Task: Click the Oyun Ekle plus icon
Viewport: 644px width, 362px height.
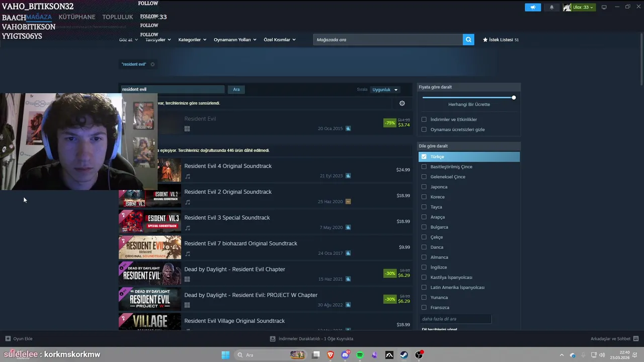Action: (x=8, y=338)
